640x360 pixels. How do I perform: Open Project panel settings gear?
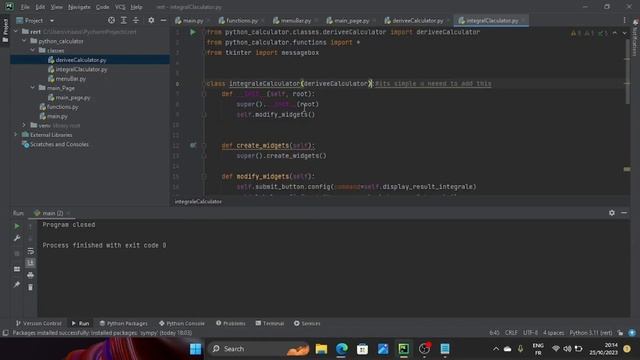151,20
